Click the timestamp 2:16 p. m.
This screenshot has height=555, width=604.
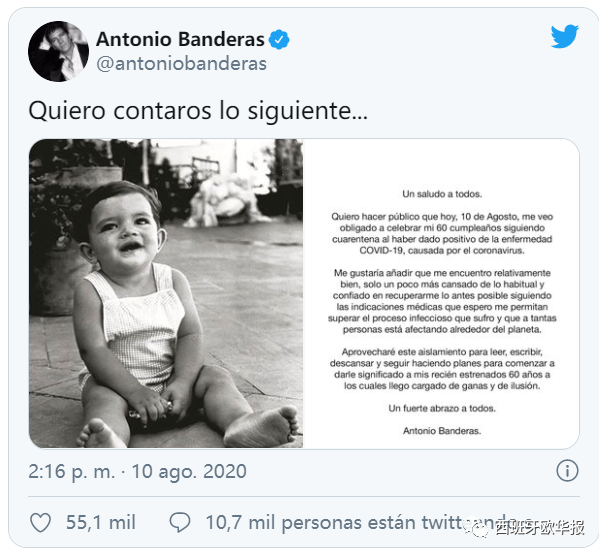point(72,471)
